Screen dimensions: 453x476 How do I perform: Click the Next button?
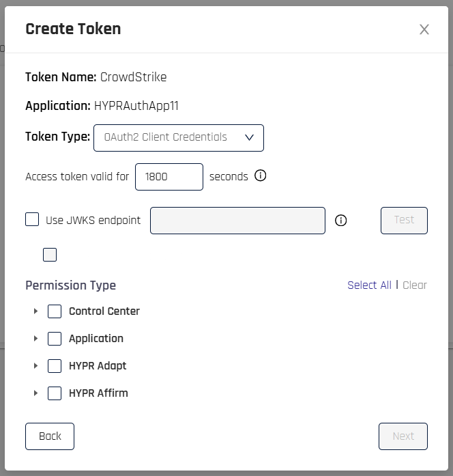[x=403, y=436]
